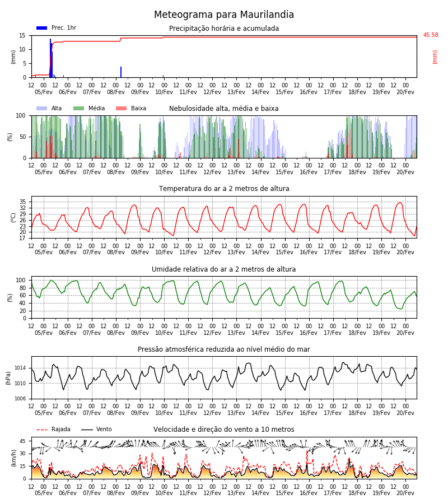Click the Umidade relativa do ar heading
This screenshot has height=504, width=448.
223,269
